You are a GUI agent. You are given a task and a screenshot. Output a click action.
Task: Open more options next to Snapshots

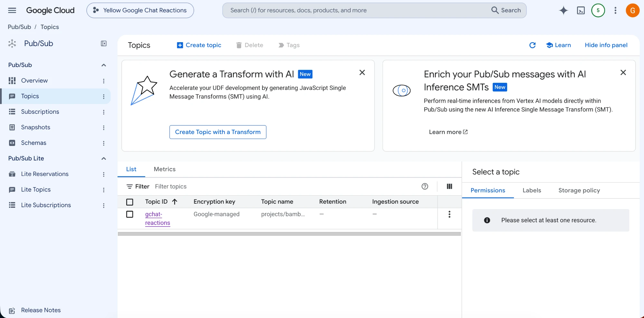(104, 128)
